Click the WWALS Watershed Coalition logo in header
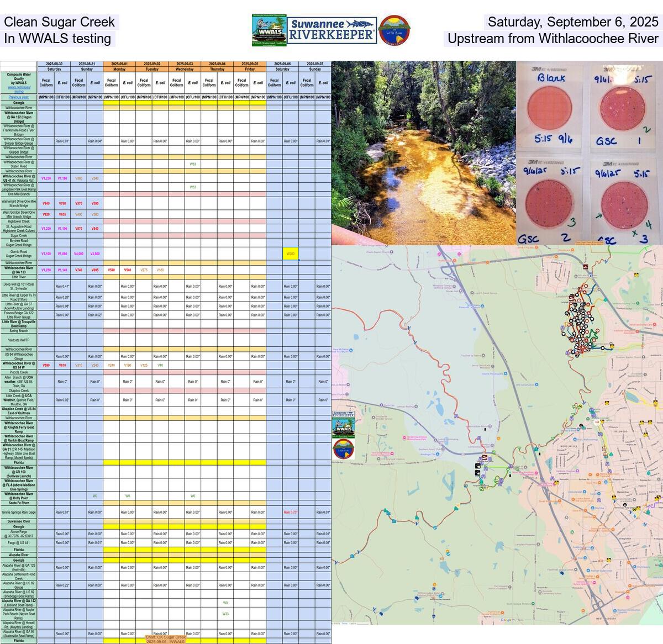 (x=269, y=30)
